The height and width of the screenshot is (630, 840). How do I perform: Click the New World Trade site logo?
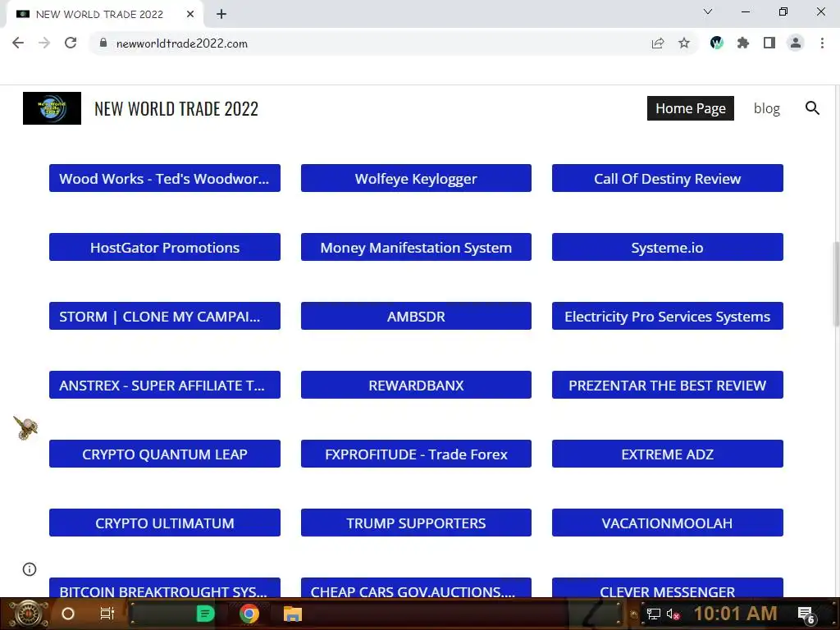click(x=52, y=108)
